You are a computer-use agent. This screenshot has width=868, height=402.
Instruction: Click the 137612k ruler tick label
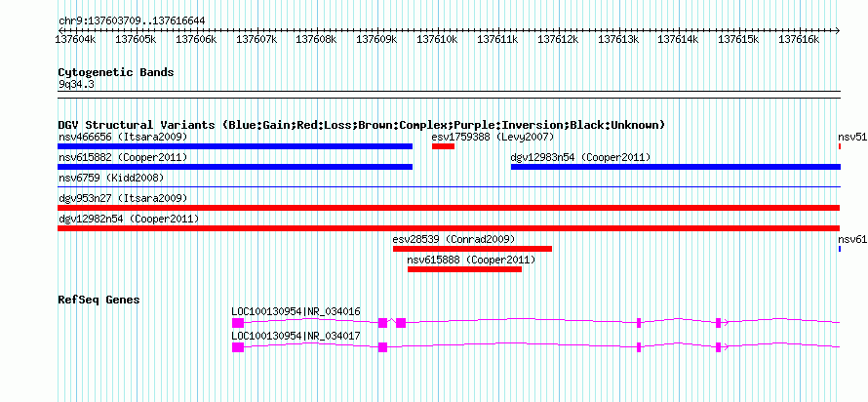558,39
